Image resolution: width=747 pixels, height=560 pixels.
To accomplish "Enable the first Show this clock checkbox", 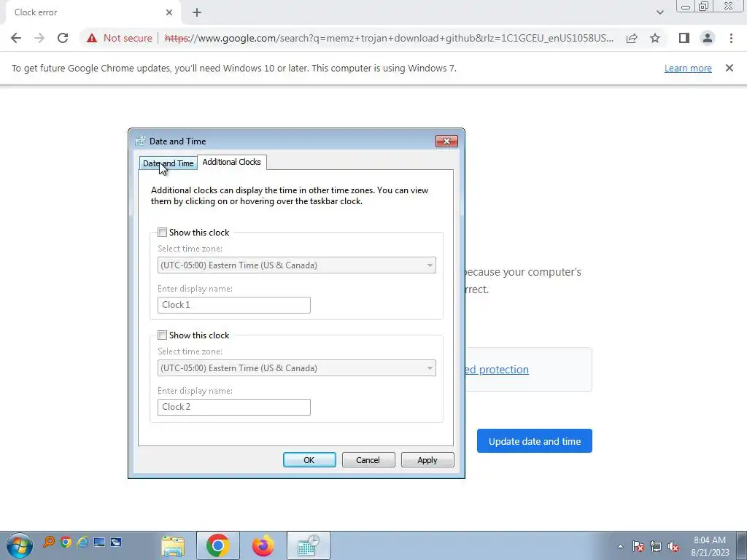I will pos(162,233).
